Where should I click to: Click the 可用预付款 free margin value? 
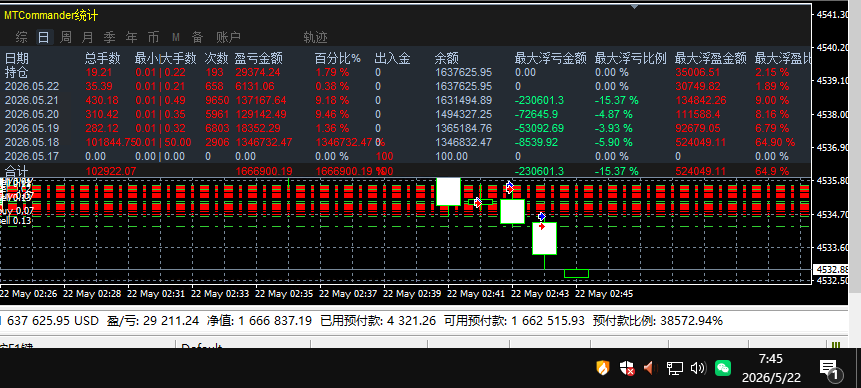click(515, 320)
